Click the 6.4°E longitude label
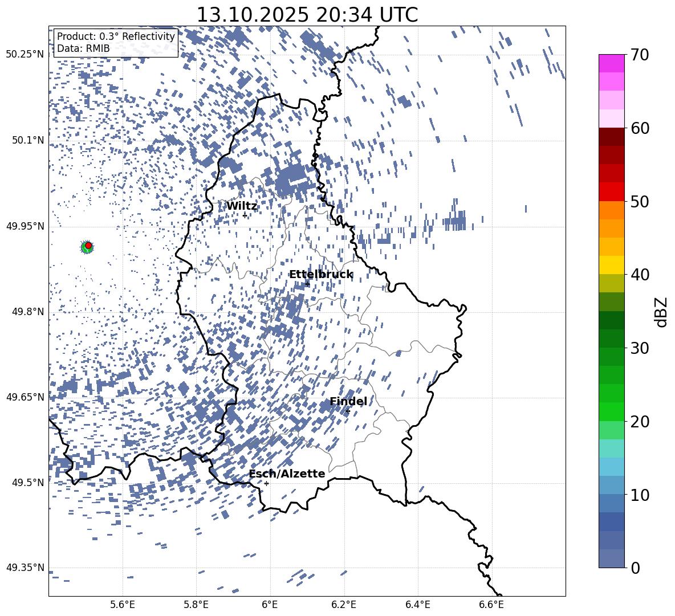The height and width of the screenshot is (616, 675). [x=417, y=605]
